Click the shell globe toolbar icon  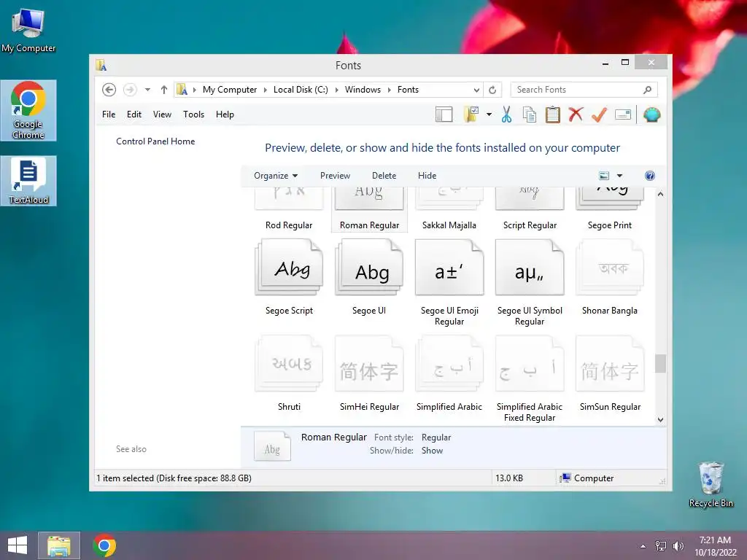click(x=651, y=114)
